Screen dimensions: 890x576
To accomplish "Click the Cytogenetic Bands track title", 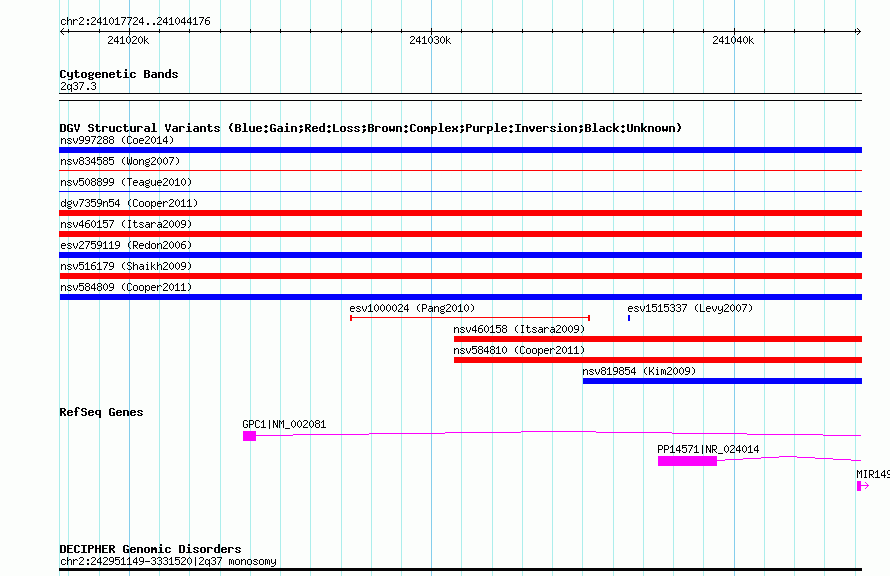I will coord(119,74).
